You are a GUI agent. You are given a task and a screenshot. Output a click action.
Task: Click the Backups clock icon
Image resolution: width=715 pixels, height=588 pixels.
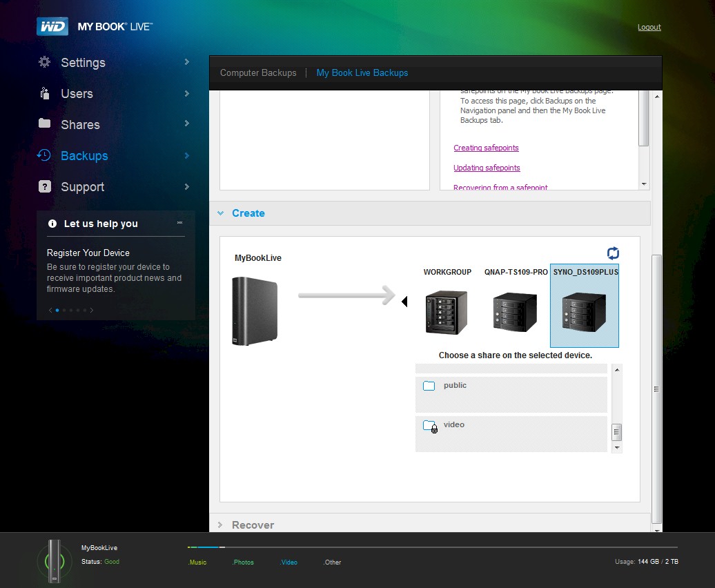43,155
